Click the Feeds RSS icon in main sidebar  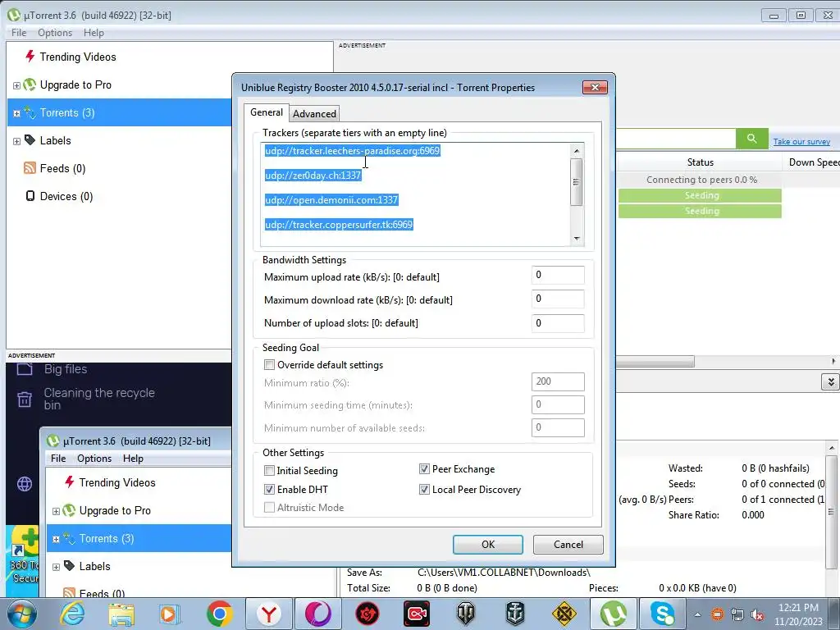pyautogui.click(x=30, y=168)
